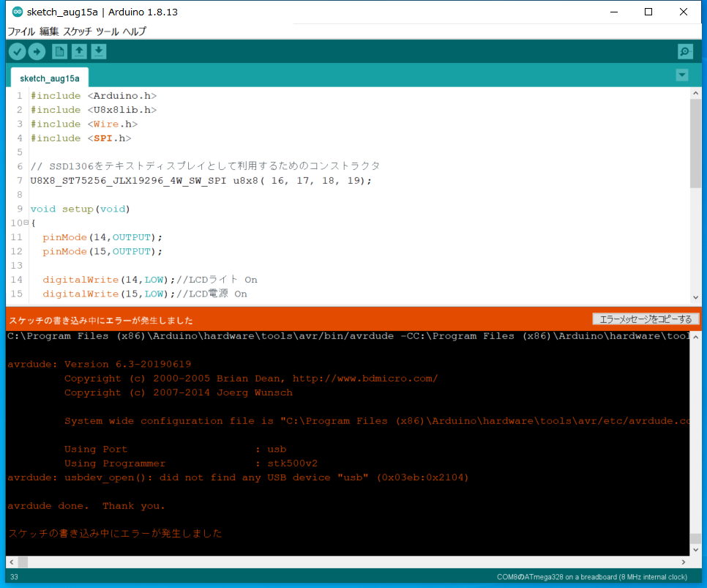Create a new sketch via the toolbar icon

59,51
